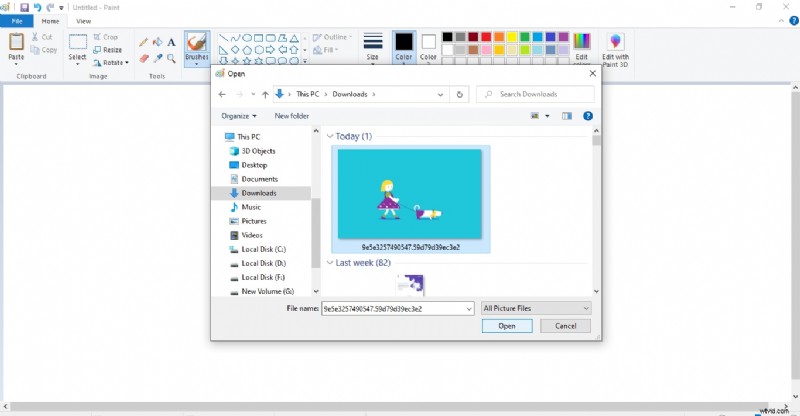Open the shape Fill dropdown
Viewport: 800px width, 416px height.
click(x=326, y=50)
